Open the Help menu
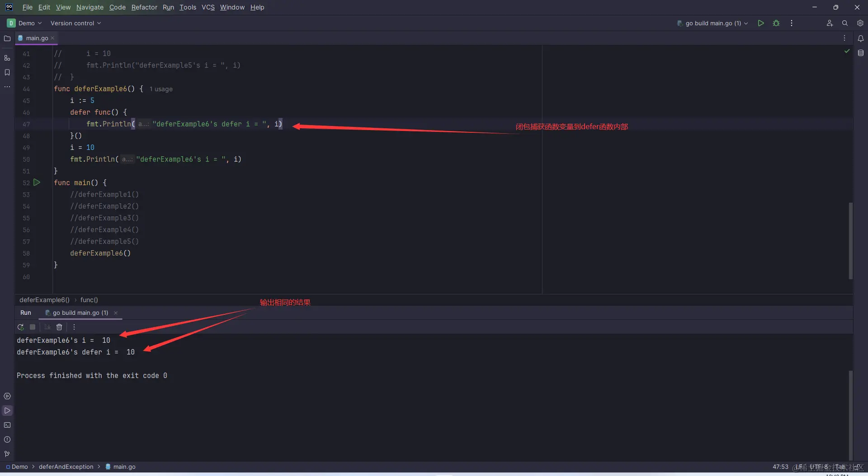 point(257,7)
